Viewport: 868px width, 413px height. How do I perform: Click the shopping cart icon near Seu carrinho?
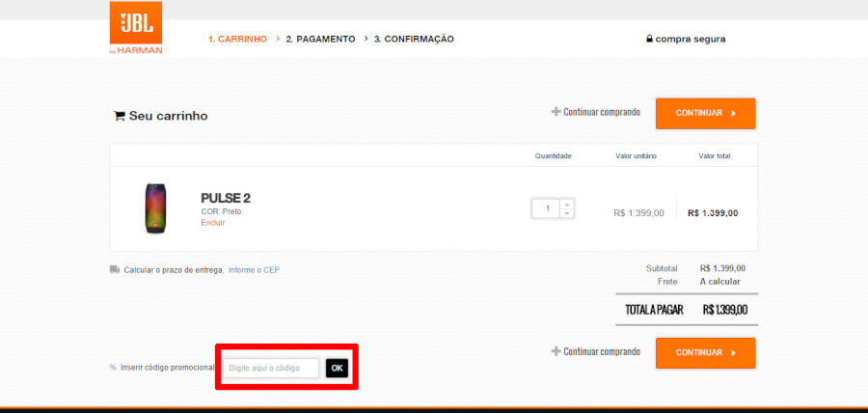point(119,116)
